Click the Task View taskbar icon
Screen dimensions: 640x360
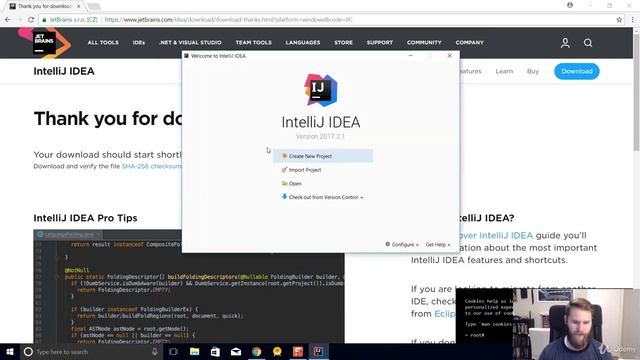pos(173,351)
